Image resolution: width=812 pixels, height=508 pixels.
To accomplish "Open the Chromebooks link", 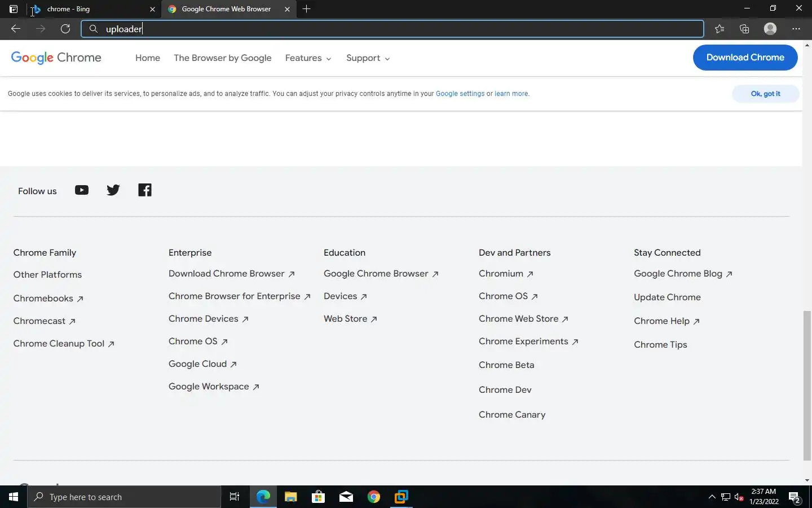I will tap(48, 299).
